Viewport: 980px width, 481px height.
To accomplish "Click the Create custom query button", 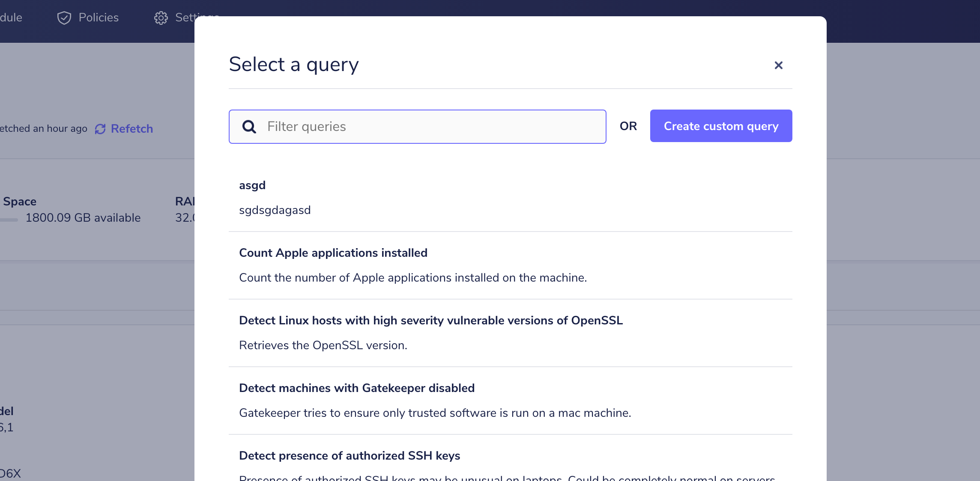I will 720,126.
